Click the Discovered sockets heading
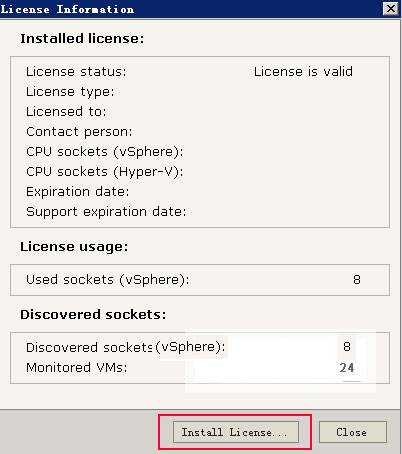 93,315
